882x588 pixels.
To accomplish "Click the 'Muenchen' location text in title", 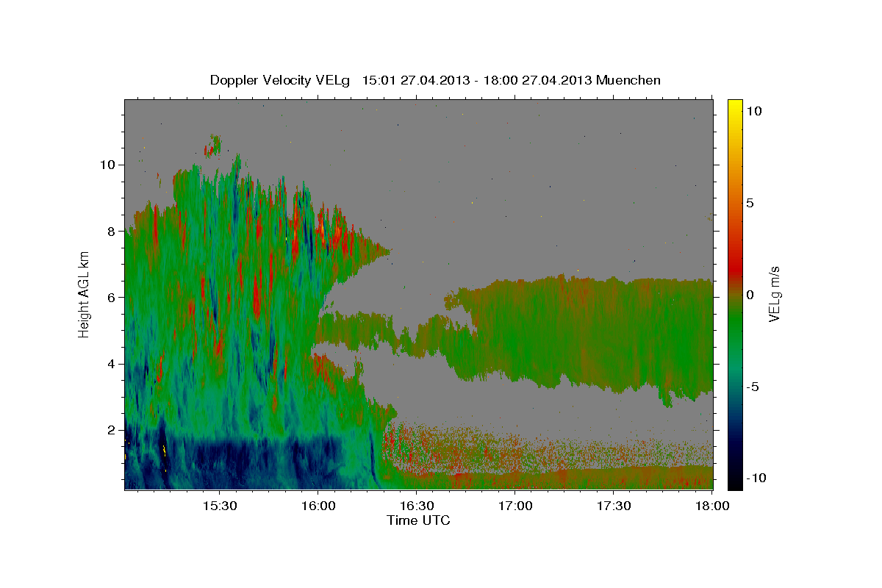I will pos(630,80).
